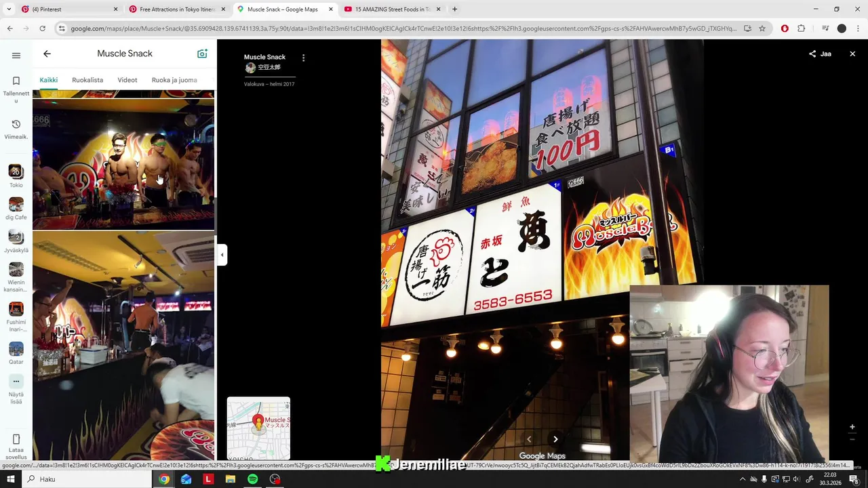The image size is (868, 488).
Task: Reload the page
Action: (x=42, y=28)
